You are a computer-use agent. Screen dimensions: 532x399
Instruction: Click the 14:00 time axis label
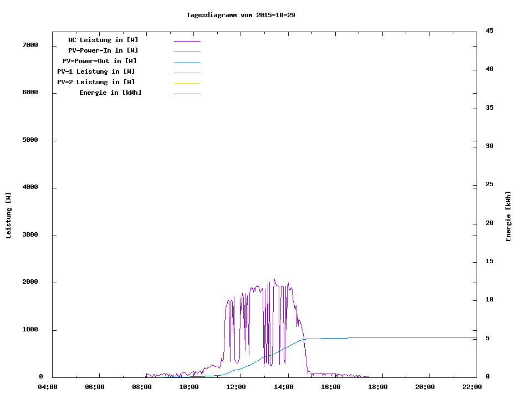pyautogui.click(x=284, y=387)
